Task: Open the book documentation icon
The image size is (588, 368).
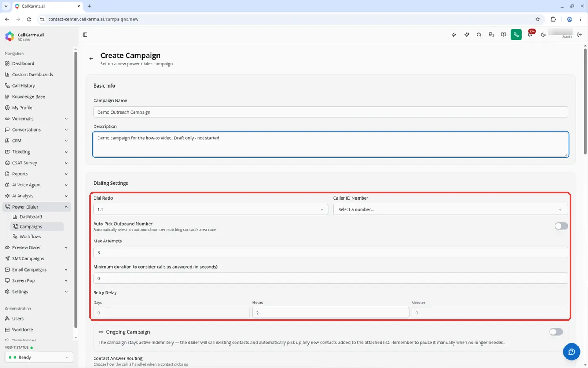Action: (503, 35)
